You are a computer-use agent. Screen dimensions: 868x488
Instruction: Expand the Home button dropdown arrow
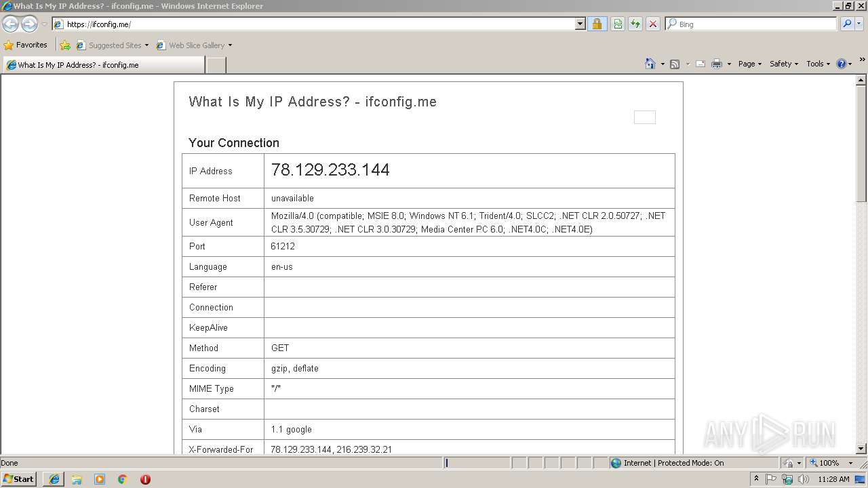pos(663,64)
